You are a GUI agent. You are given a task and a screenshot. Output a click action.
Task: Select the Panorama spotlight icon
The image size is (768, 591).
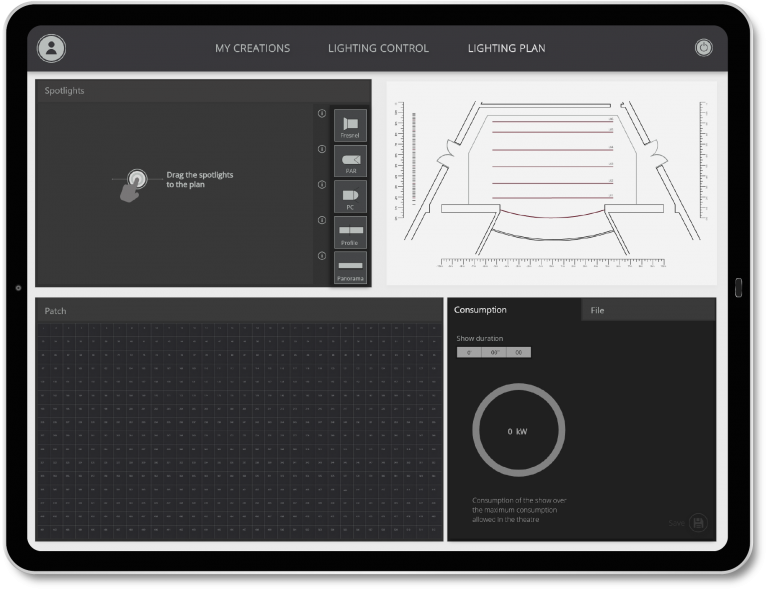350,267
